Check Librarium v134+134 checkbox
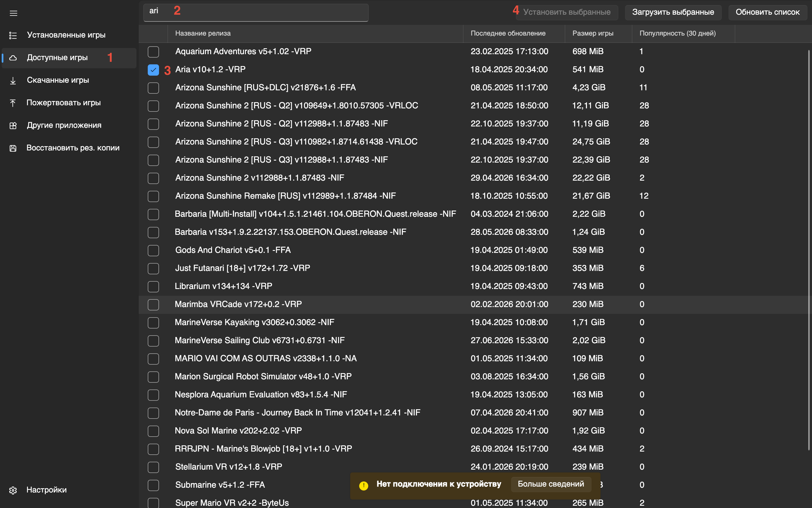Screen dimensions: 812x508 tap(153, 286)
